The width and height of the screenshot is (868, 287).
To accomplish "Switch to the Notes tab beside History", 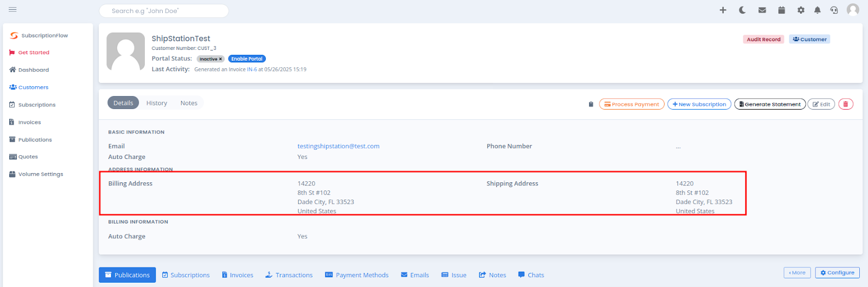I will click(x=189, y=103).
